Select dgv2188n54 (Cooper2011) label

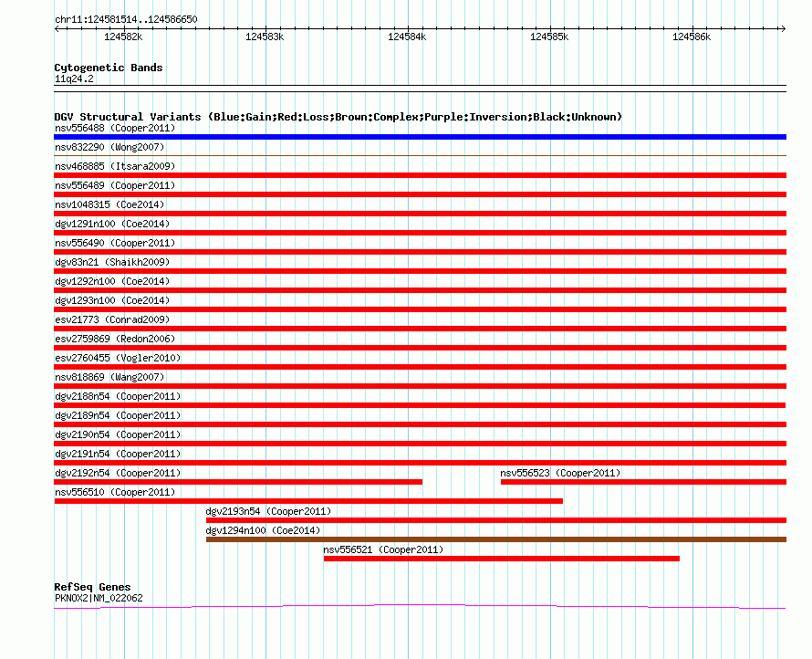coord(118,396)
